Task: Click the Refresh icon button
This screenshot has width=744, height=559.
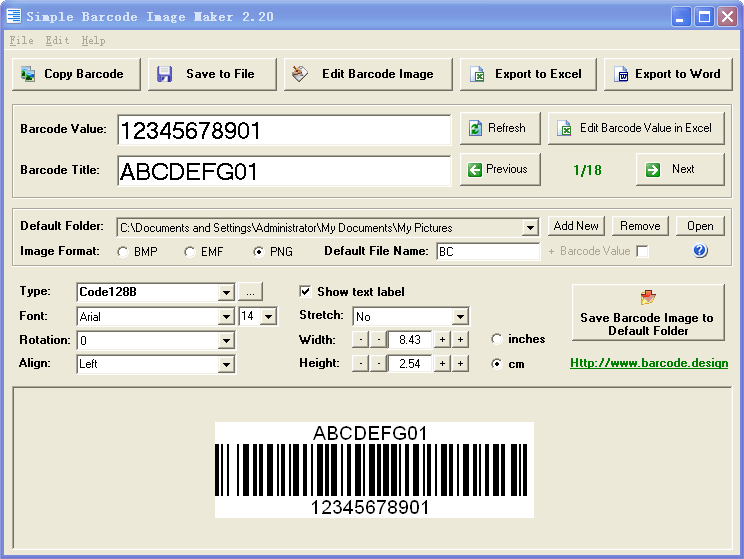Action: coord(500,128)
